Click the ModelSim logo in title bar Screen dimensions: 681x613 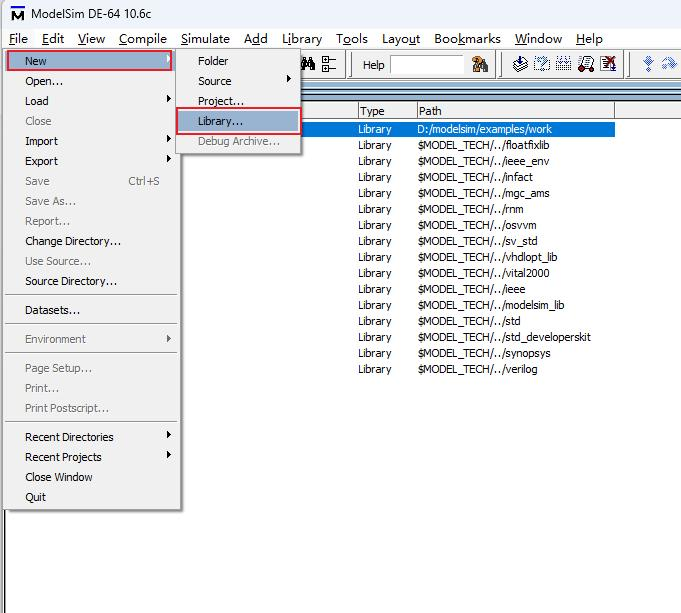point(17,14)
